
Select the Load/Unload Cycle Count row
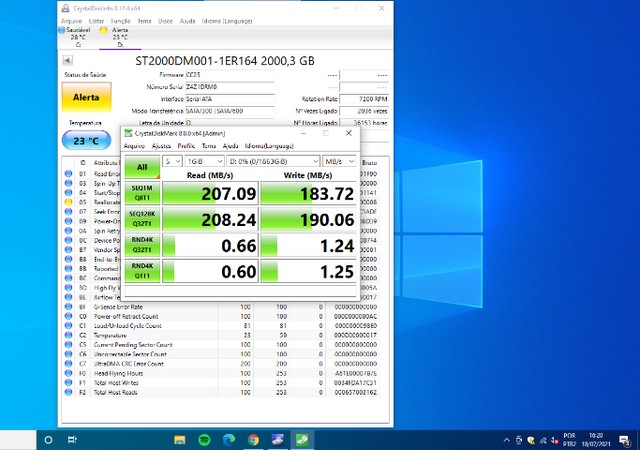(x=221, y=325)
